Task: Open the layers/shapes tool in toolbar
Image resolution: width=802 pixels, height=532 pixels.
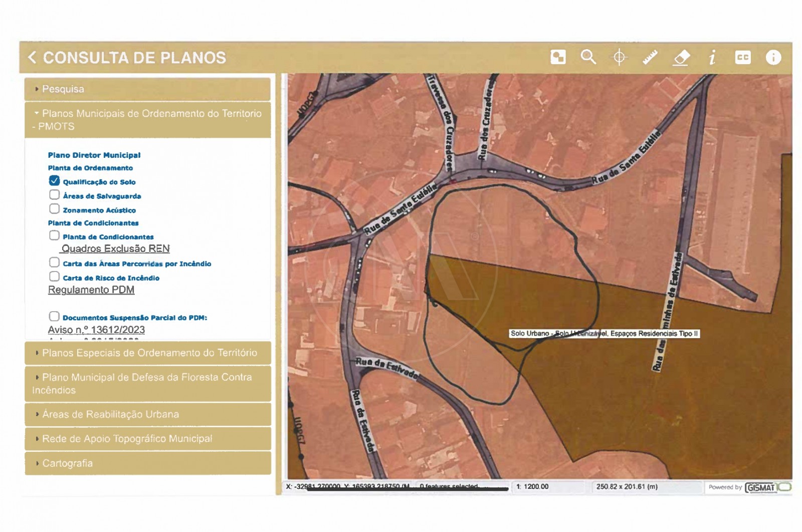Action: (x=558, y=58)
